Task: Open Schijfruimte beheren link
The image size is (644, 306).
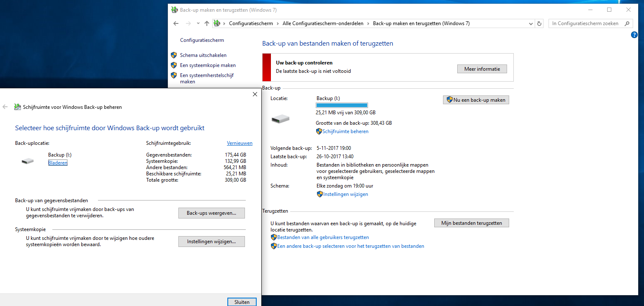Action: (345, 131)
